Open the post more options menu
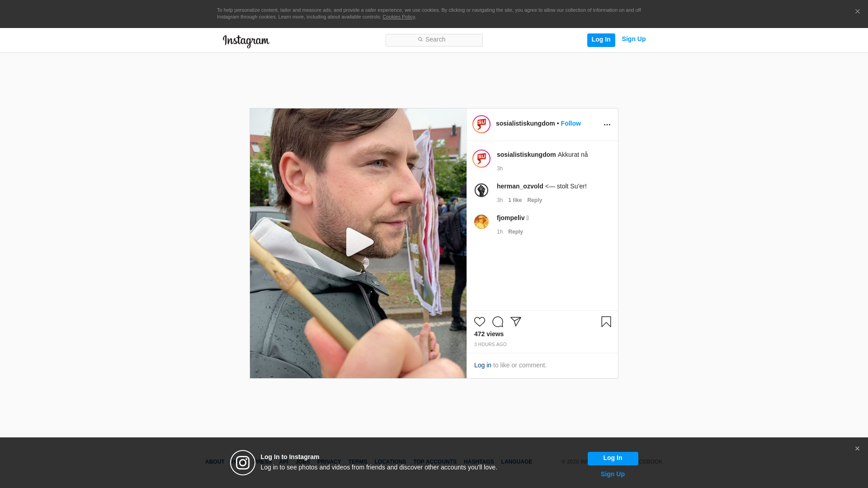Image resolution: width=868 pixels, height=488 pixels. click(607, 125)
